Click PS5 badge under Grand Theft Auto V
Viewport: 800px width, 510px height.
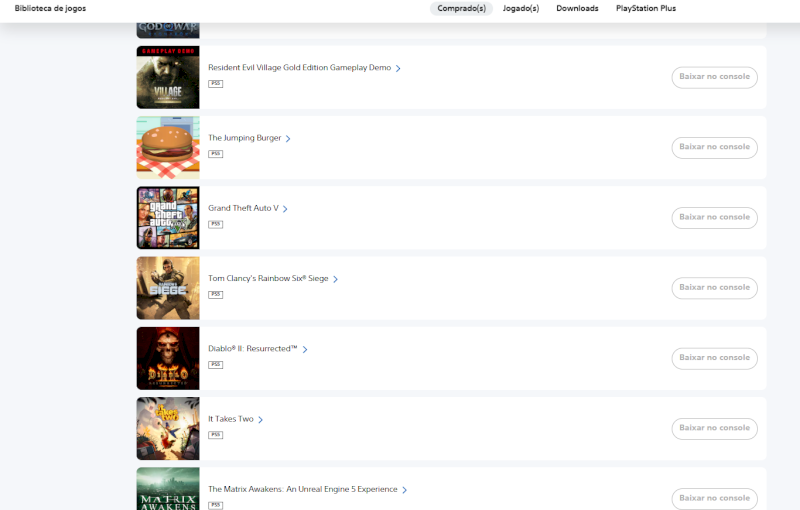pyautogui.click(x=215, y=224)
